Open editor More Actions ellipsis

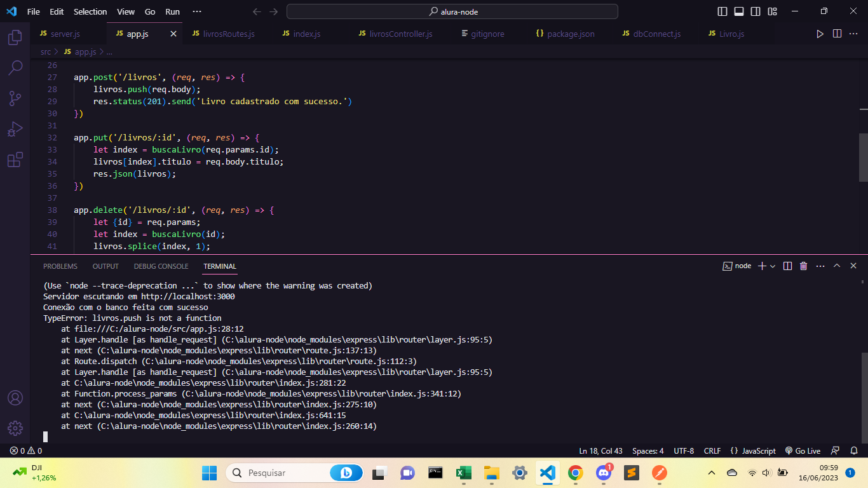854,34
